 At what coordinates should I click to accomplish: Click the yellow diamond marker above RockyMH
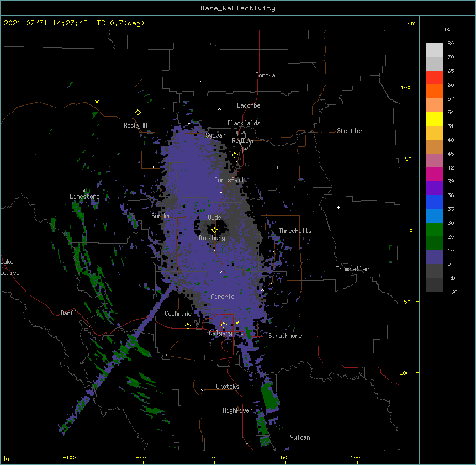137,113
